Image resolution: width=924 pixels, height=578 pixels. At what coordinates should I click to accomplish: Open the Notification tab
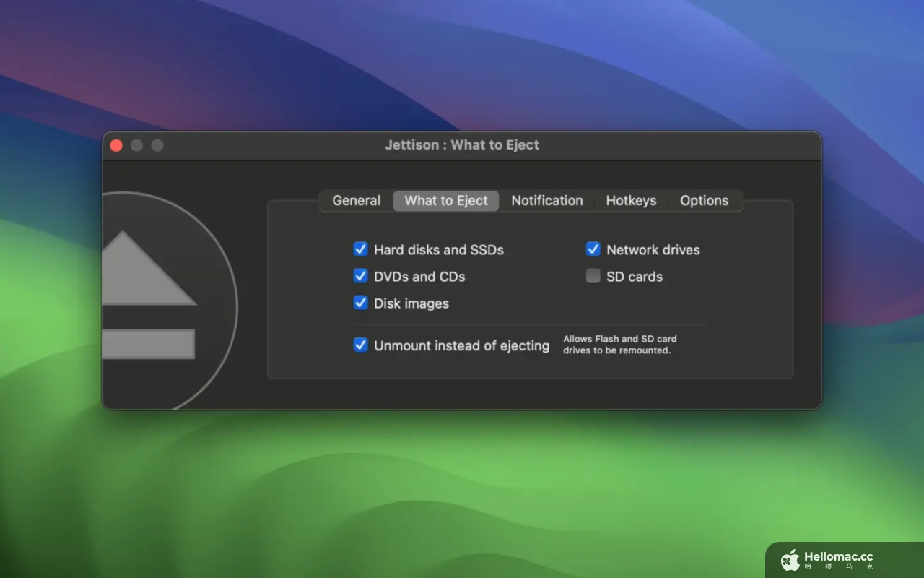coord(546,201)
